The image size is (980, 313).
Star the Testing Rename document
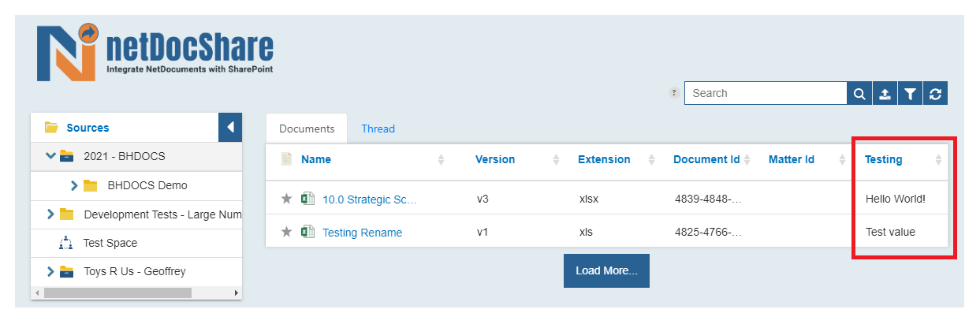click(286, 232)
